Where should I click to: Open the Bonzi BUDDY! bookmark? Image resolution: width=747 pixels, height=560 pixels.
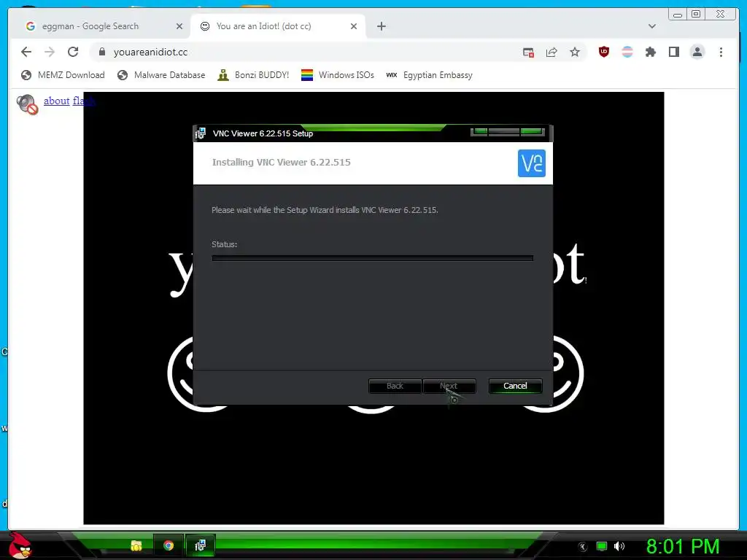[253, 75]
